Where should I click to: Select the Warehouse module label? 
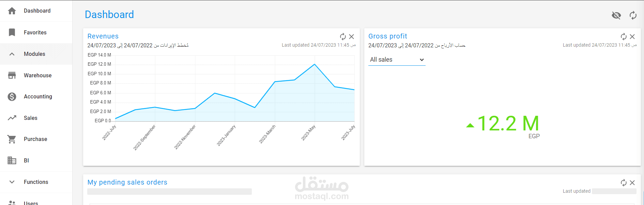pos(38,75)
